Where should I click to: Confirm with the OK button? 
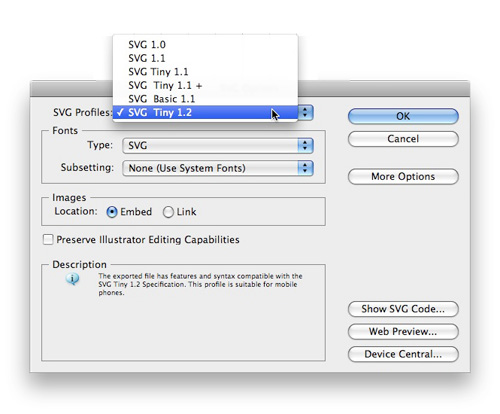[403, 116]
